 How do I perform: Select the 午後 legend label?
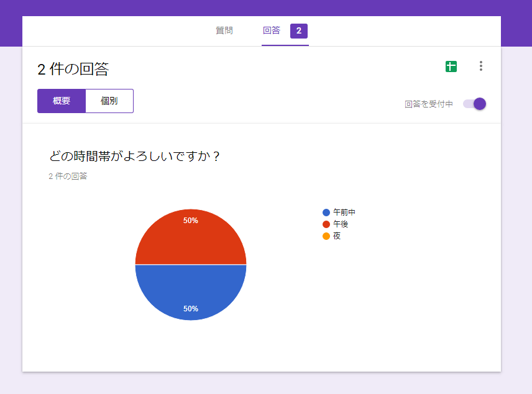click(341, 224)
